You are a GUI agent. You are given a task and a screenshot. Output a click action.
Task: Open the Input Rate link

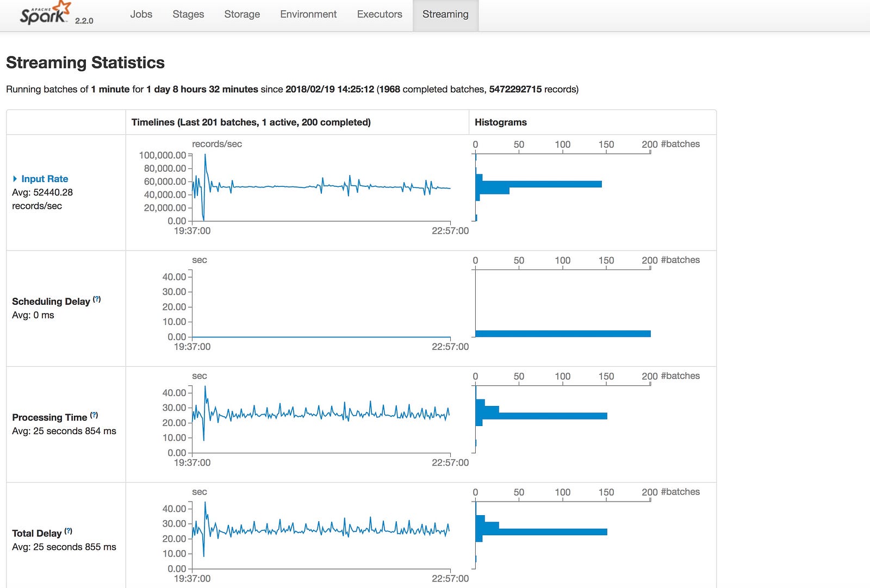45,179
